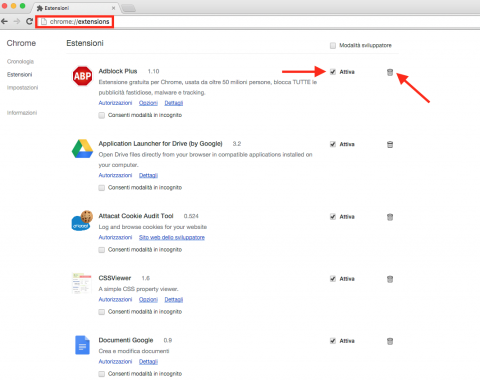Screen dimensions: 480x381
Task: Open Informazioni in the sidebar
Action: click(22, 113)
